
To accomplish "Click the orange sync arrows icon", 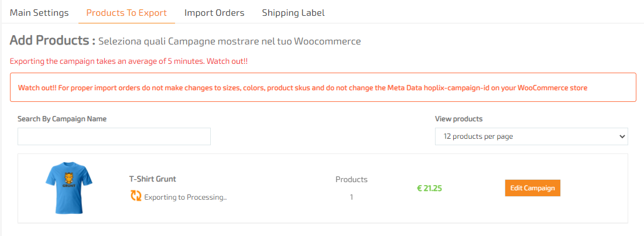I will (x=136, y=196).
